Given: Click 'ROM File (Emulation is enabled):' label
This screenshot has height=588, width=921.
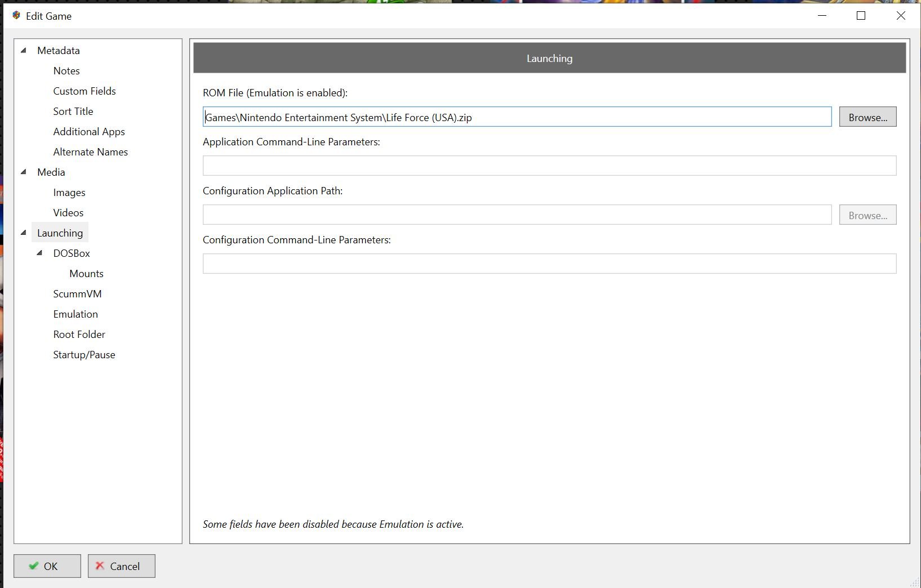Looking at the screenshot, I should (x=275, y=93).
